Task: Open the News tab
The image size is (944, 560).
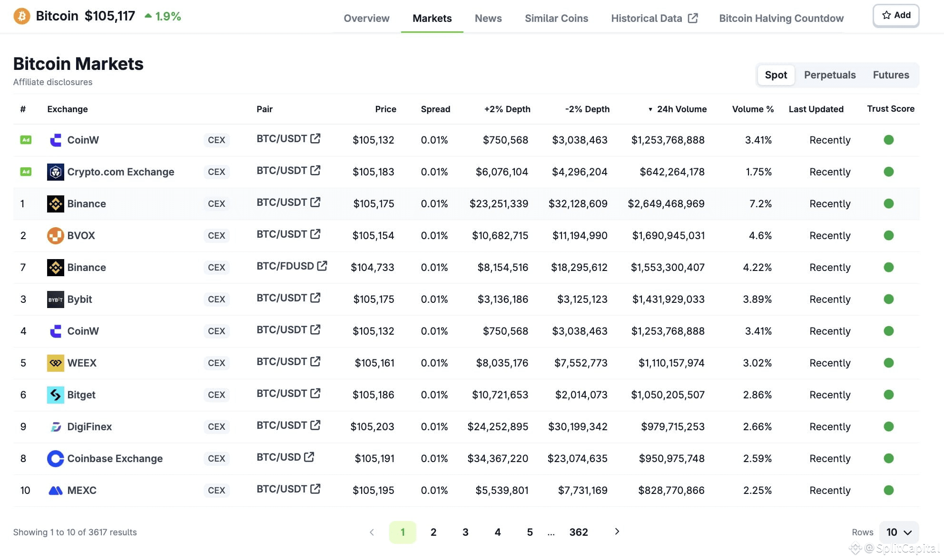Action: tap(488, 18)
